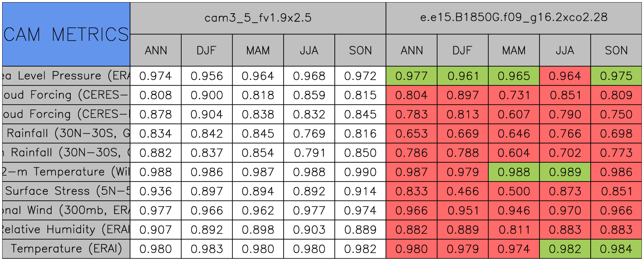Screen dimensions: 644x261
Task: Select the SON header under cam3_5_fv1.9x2.5
Action: pos(360,50)
